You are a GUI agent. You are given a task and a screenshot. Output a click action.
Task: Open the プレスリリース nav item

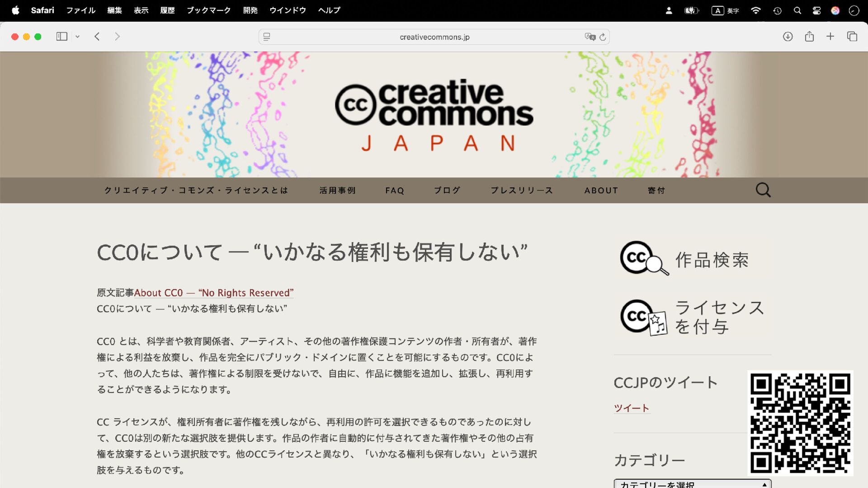522,190
